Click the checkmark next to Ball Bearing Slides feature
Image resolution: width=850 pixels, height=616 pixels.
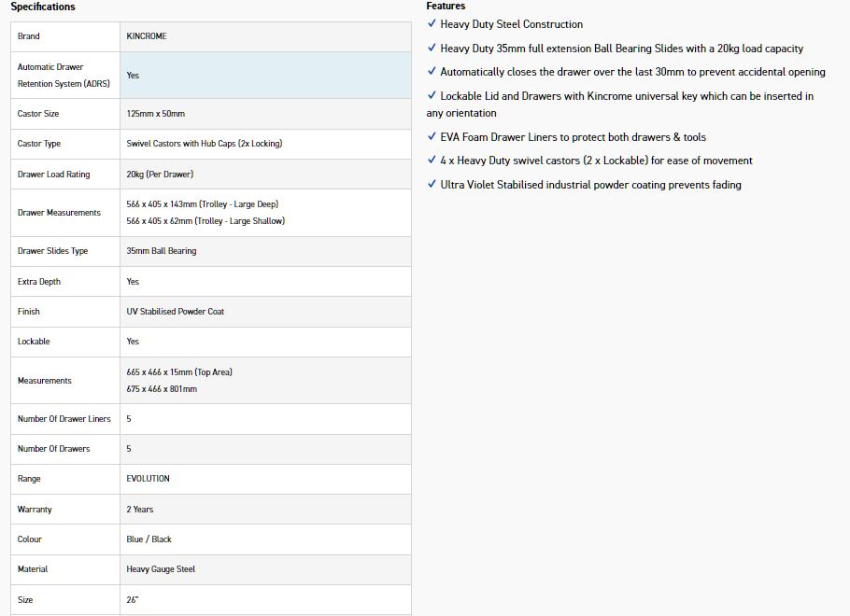431,49
